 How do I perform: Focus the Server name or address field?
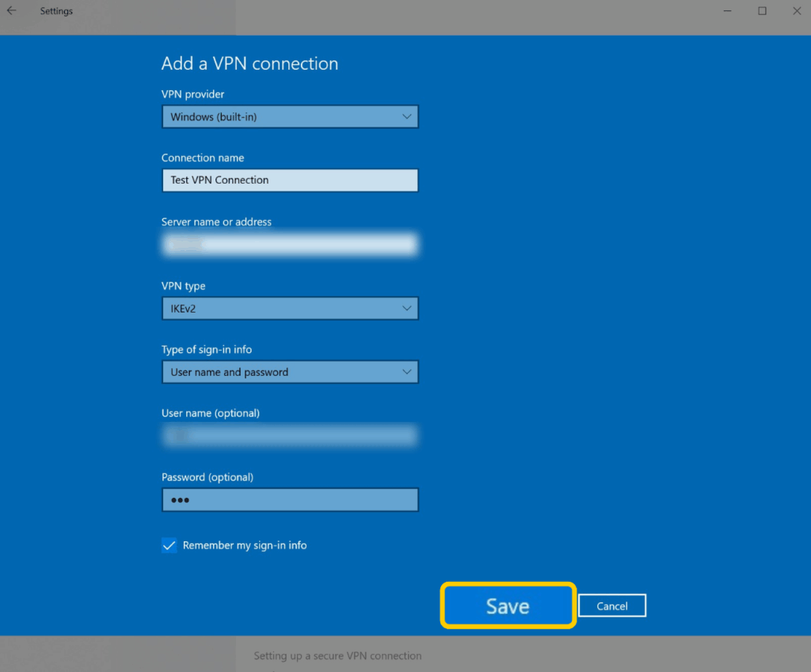click(x=289, y=245)
